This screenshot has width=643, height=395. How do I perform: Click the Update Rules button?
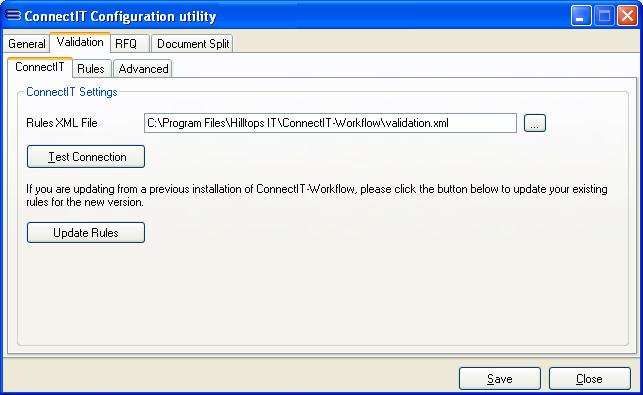[x=86, y=233]
